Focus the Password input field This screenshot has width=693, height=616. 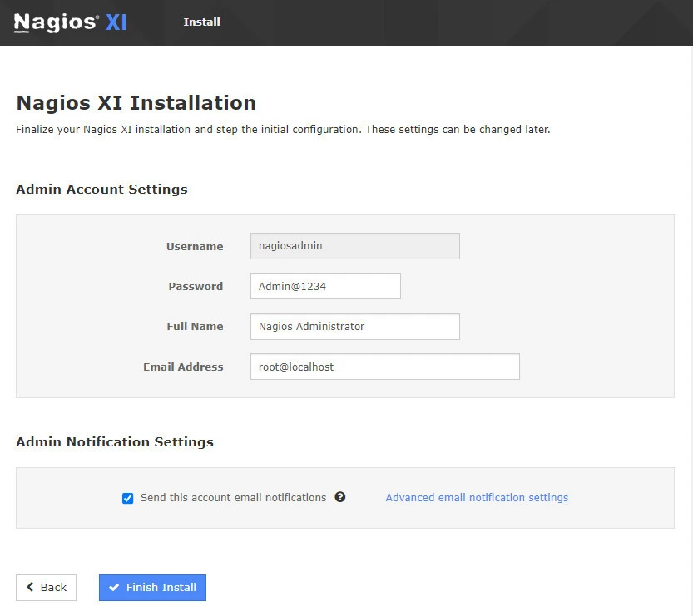pyautogui.click(x=324, y=286)
